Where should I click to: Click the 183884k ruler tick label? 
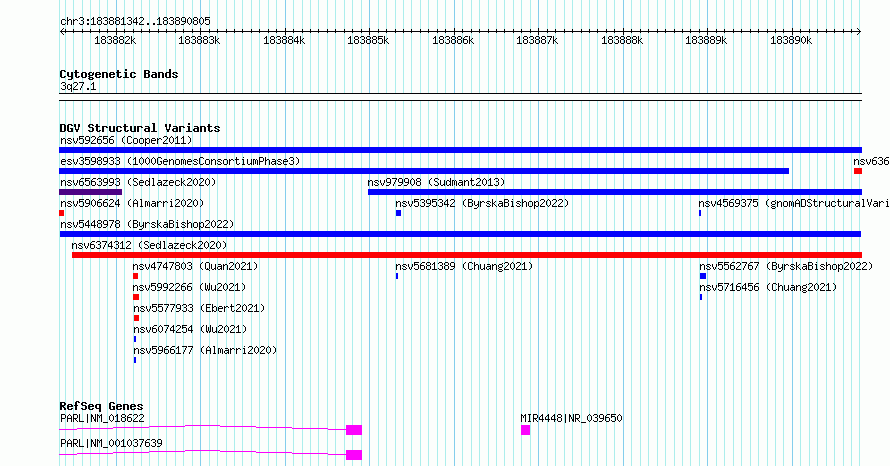(x=284, y=41)
